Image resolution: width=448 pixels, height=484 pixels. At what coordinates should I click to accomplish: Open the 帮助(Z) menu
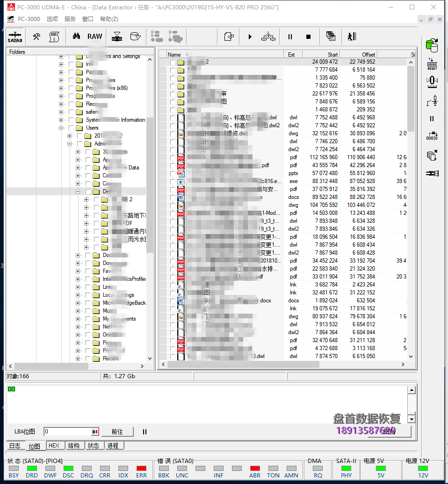[x=109, y=19]
